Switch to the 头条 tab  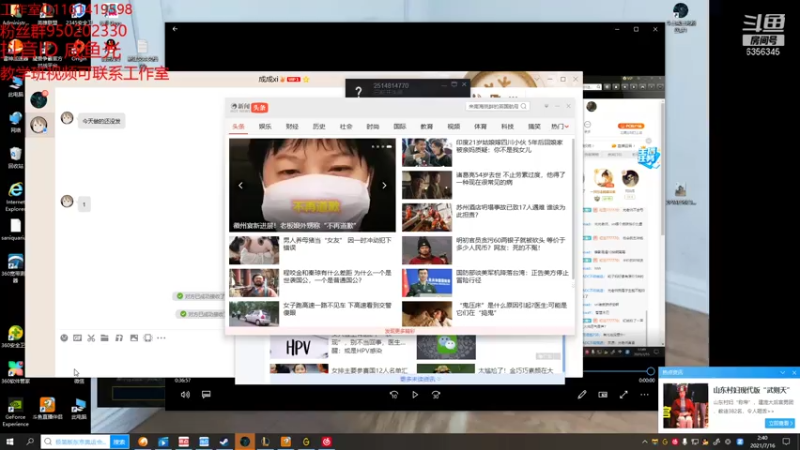click(x=238, y=127)
